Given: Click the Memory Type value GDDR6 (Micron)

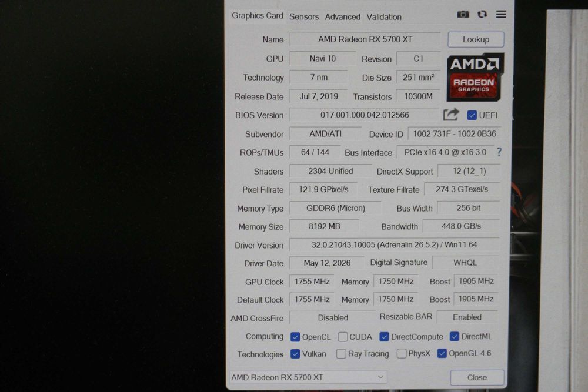Looking at the screenshot, I should (335, 208).
